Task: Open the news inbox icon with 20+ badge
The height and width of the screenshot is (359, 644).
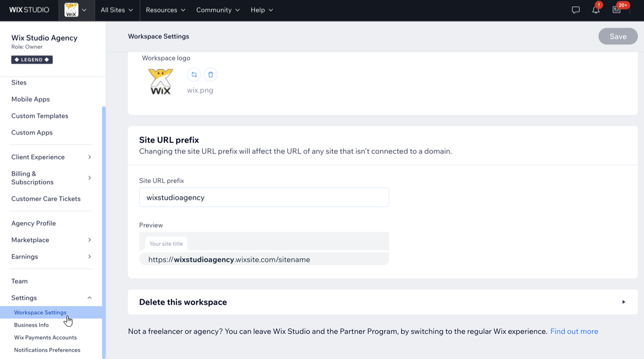Action: click(x=617, y=10)
